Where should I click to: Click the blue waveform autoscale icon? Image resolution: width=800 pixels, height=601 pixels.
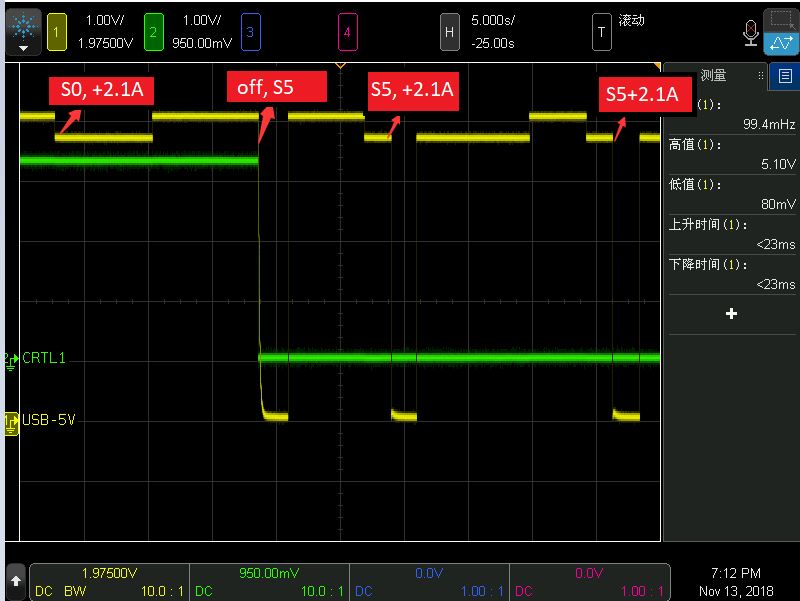[781, 44]
